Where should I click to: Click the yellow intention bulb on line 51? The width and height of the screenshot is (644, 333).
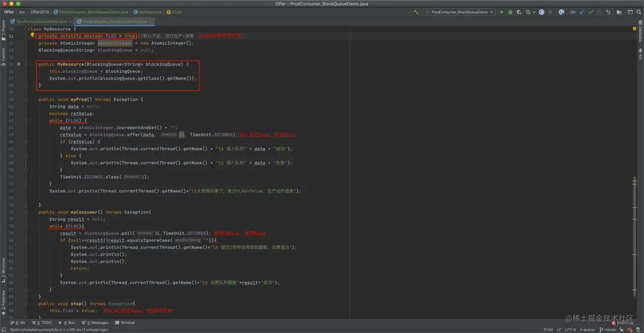pos(32,35)
